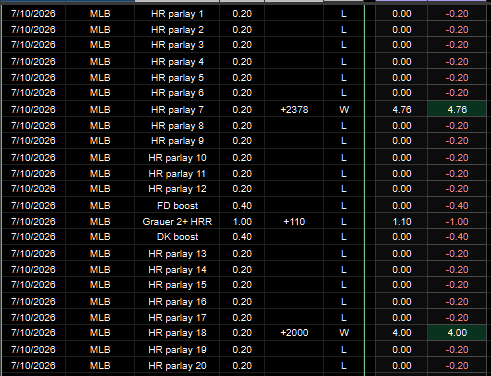491x376 pixels.
Task: Click the L result for HR parlay 1
Action: 344,14
